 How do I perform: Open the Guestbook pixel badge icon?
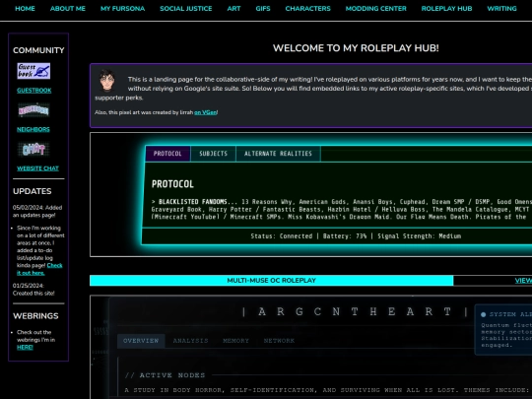(x=33, y=71)
